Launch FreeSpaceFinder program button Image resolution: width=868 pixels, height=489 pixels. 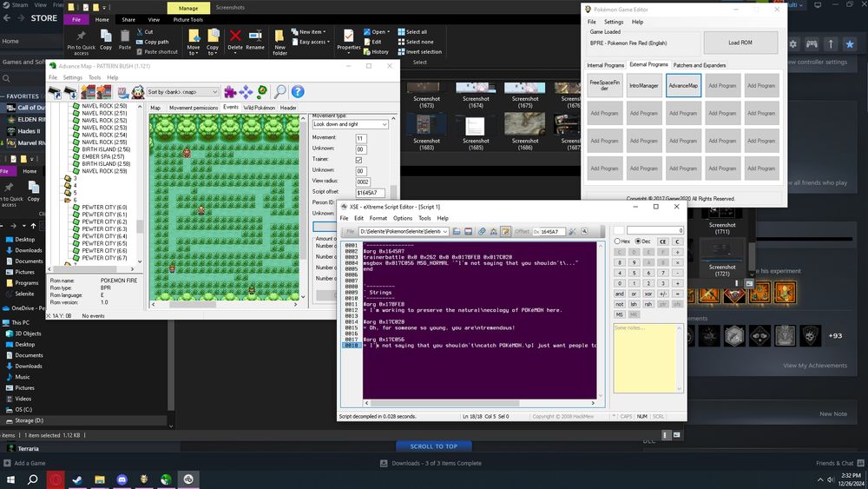pyautogui.click(x=604, y=86)
